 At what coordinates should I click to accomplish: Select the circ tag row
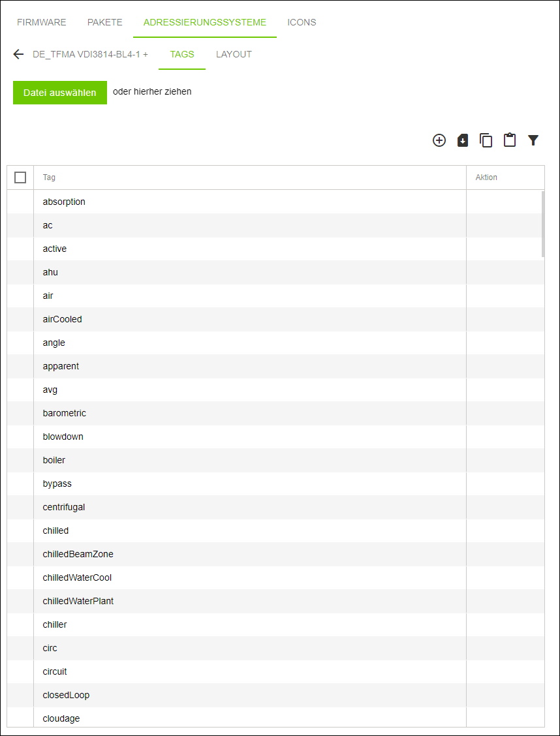click(275, 648)
